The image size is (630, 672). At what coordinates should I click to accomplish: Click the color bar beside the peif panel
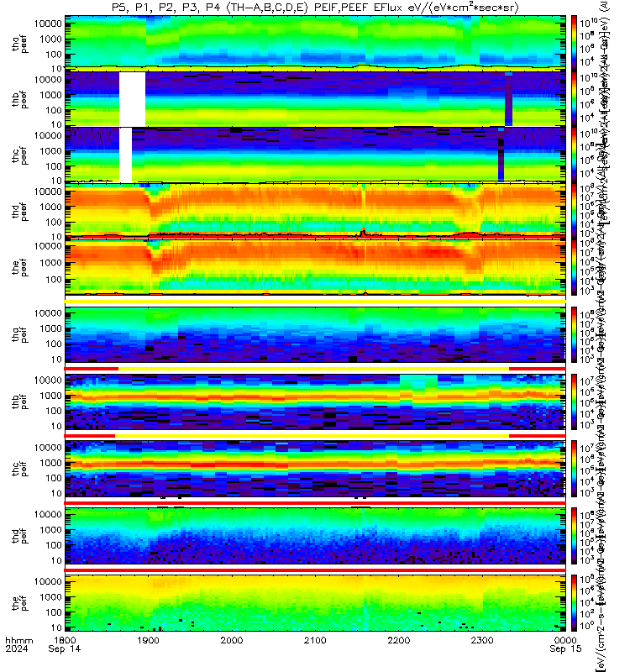click(575, 603)
